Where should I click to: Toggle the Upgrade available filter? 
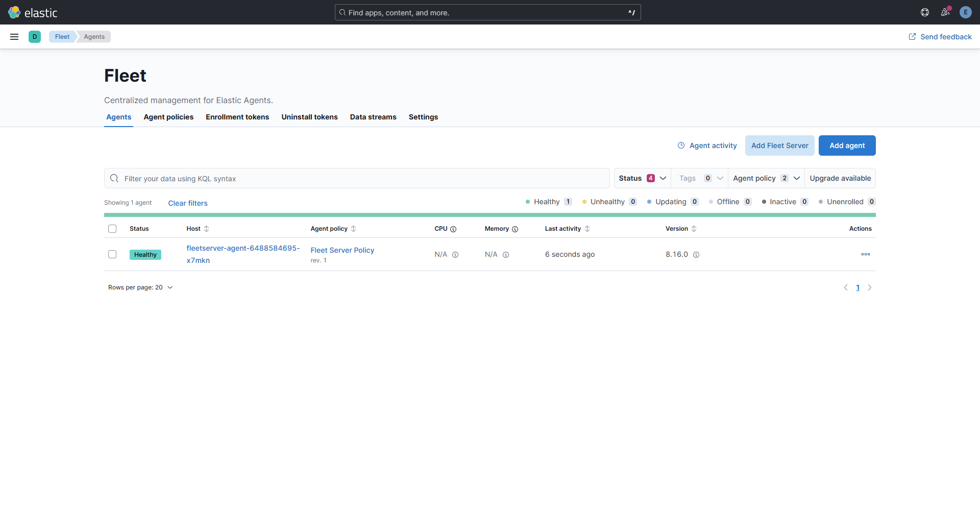(x=840, y=178)
